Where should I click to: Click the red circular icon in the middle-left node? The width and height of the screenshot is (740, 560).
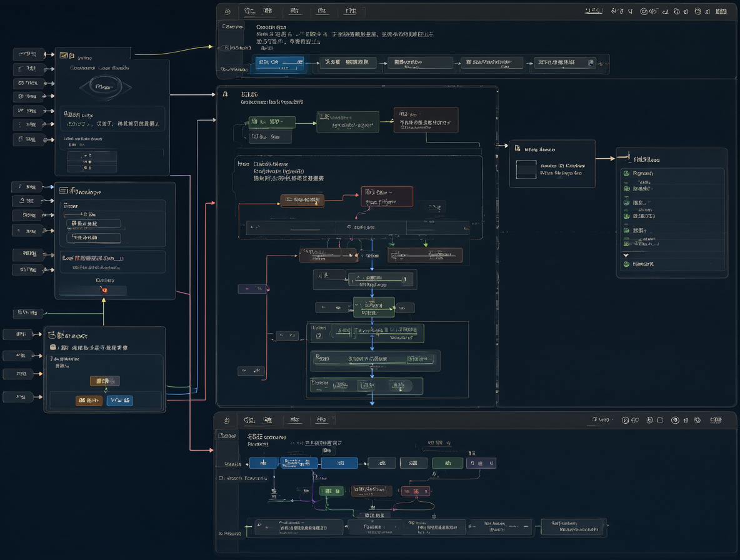104,289
